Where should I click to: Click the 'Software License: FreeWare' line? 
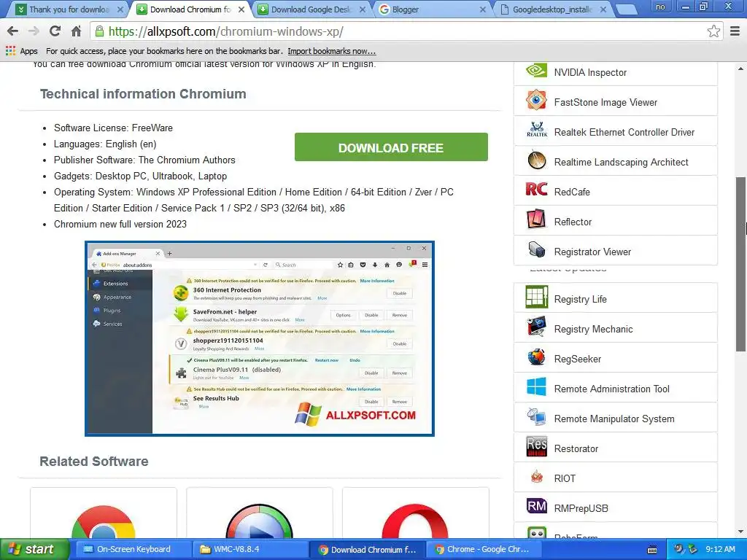coord(113,128)
